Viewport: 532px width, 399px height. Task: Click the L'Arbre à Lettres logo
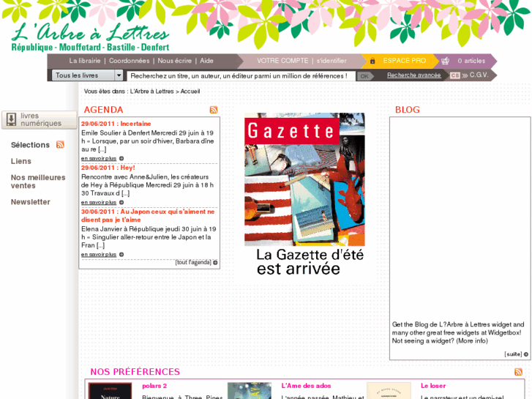click(90, 37)
